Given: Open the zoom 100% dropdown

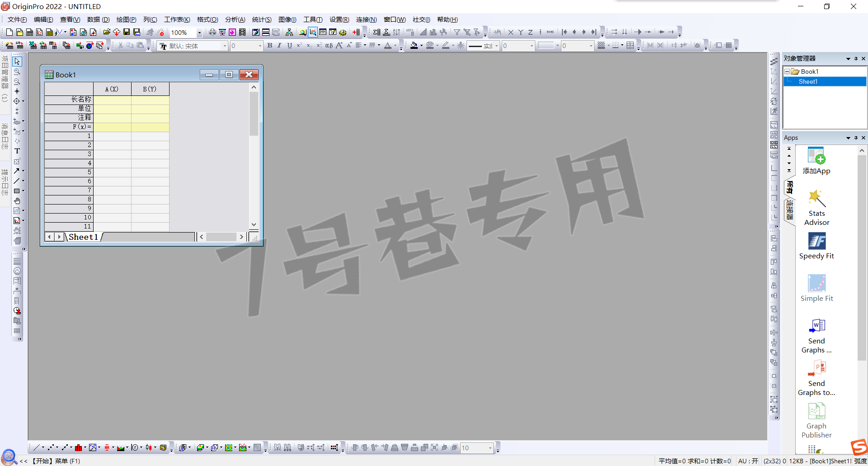Looking at the screenshot, I should click(x=199, y=33).
